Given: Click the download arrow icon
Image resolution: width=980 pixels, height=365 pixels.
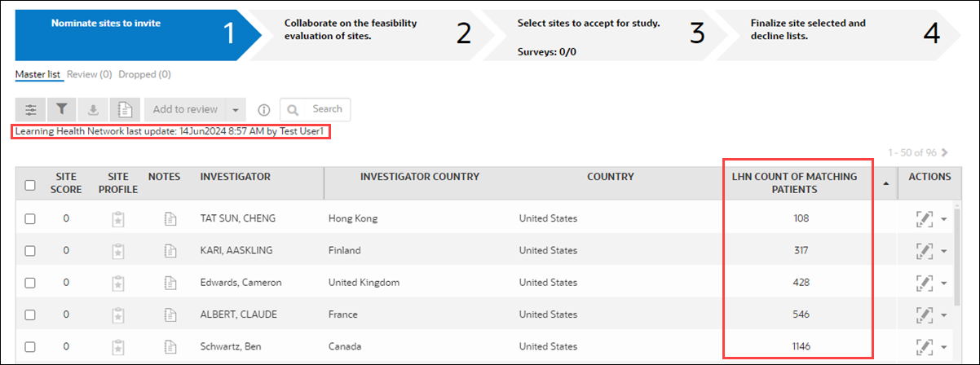Looking at the screenshot, I should coord(93,109).
